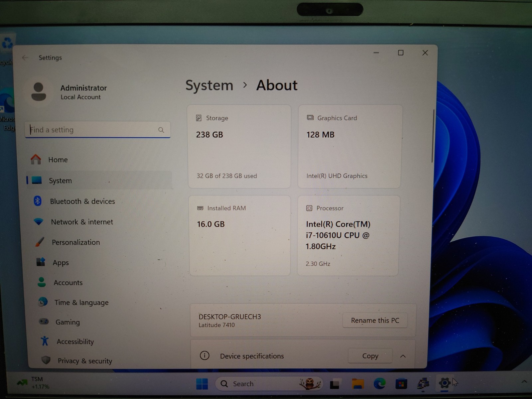Open the TSM stock widget on the taskbar
Image resolution: width=532 pixels, height=399 pixels.
33,383
